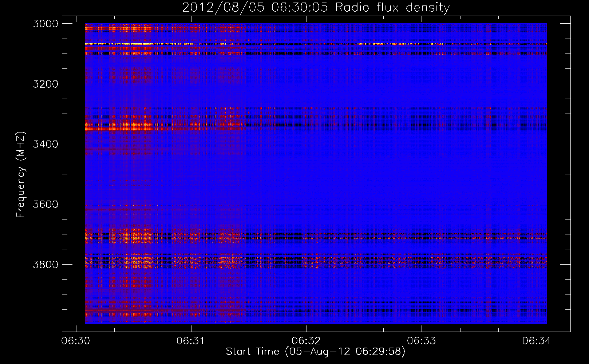Viewport: 589px width, 364px height.
Task: Click the 'Frequency (MHZ)' axis label
Action: [x=21, y=175]
